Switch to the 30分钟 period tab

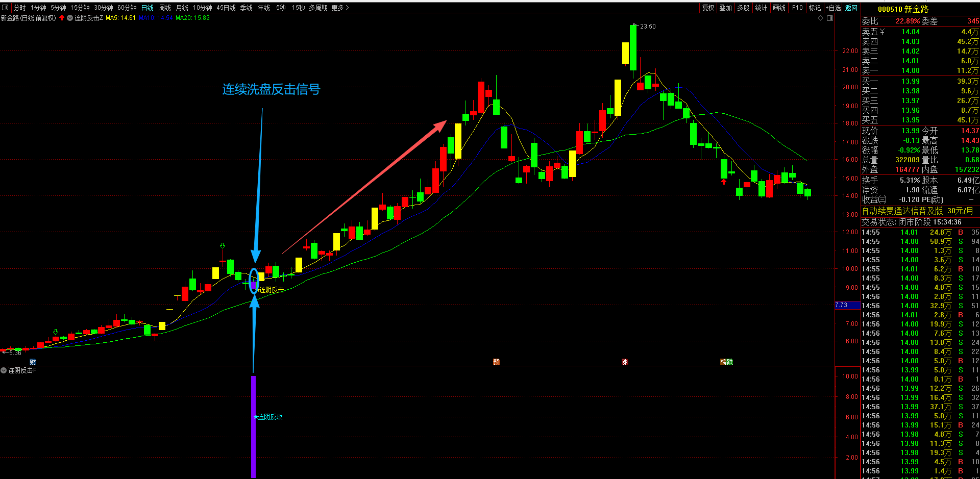click(104, 8)
